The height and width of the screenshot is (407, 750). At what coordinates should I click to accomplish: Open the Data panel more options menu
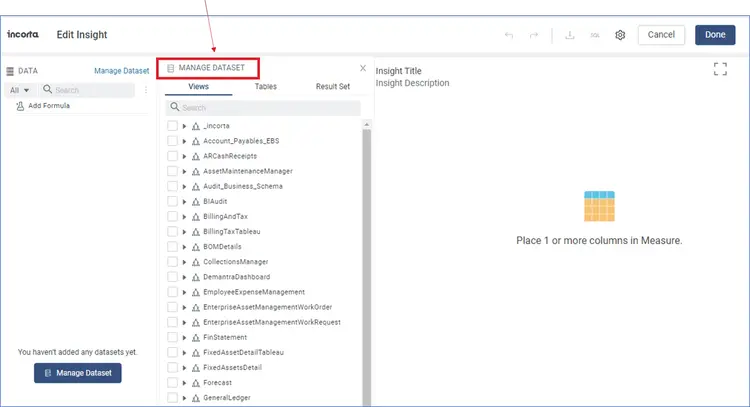click(146, 90)
